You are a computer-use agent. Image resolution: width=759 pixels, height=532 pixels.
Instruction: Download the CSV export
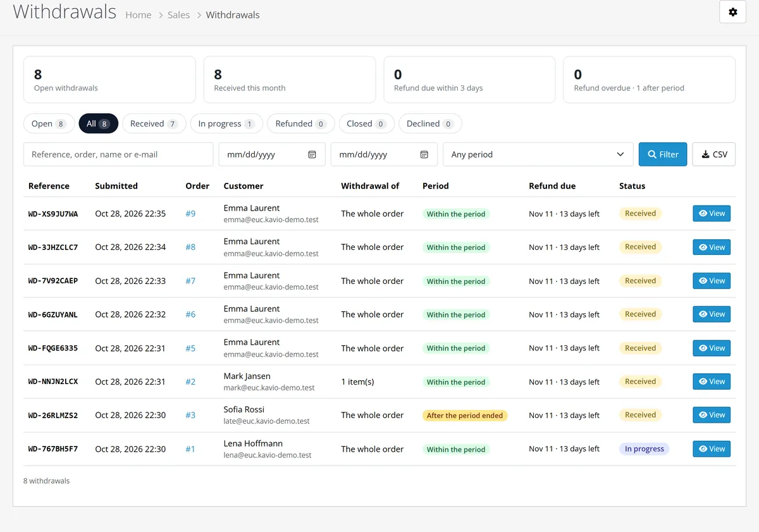[x=714, y=154]
